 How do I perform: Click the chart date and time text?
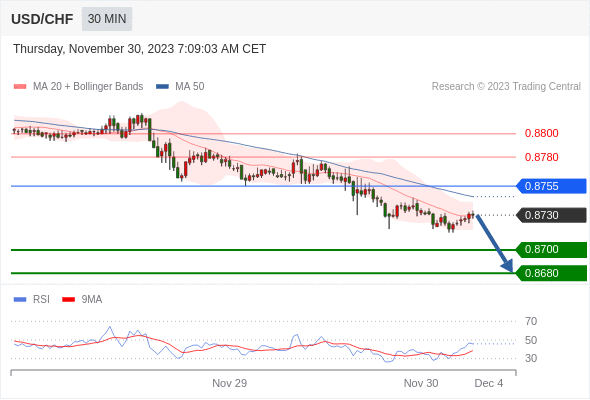pyautogui.click(x=140, y=49)
